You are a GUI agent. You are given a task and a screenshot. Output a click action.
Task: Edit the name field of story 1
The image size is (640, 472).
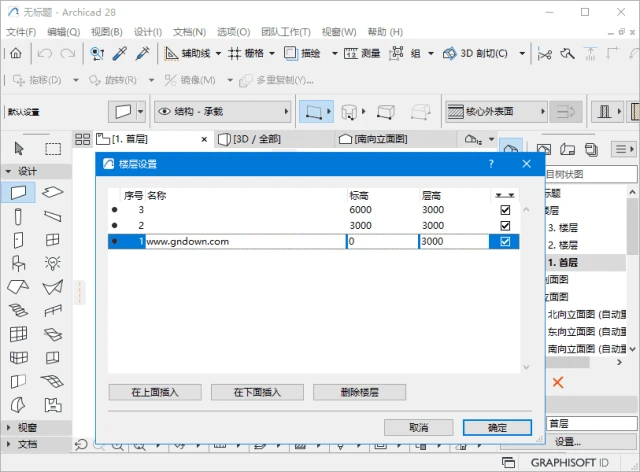(x=246, y=242)
